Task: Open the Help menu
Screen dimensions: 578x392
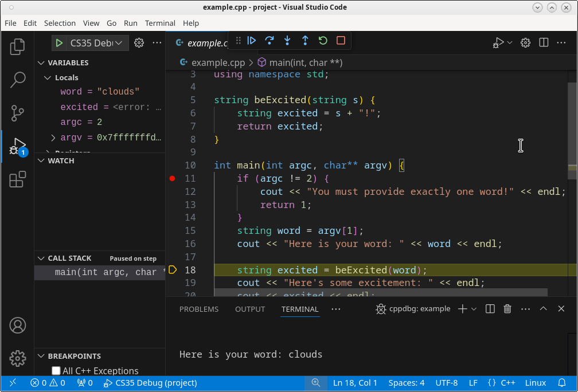Action: (x=190, y=23)
